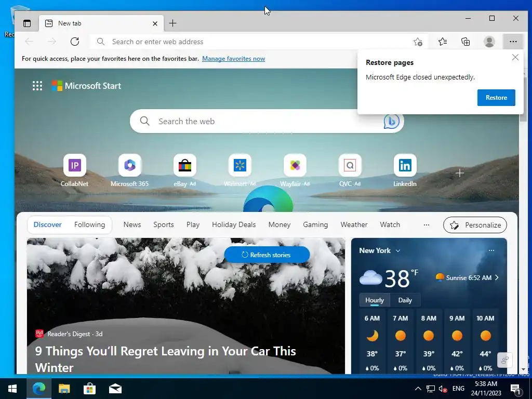This screenshot has width=532, height=399.
Task: Click the Reader's Digest source label
Action: tap(69, 334)
